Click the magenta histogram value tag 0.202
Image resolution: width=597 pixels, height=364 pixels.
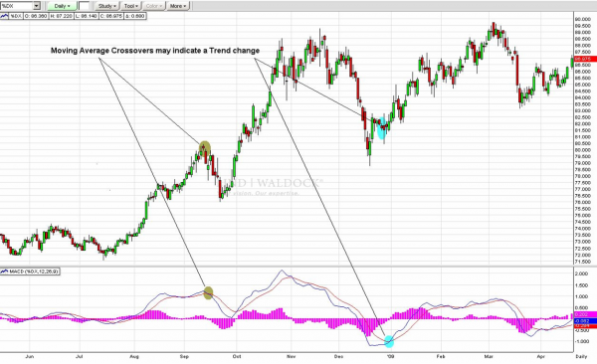pos(585,314)
